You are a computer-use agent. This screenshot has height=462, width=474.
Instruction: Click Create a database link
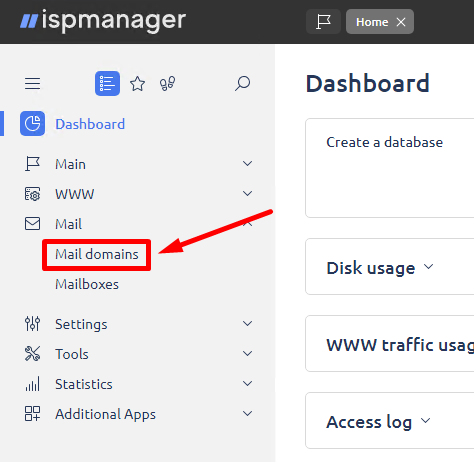(x=385, y=142)
